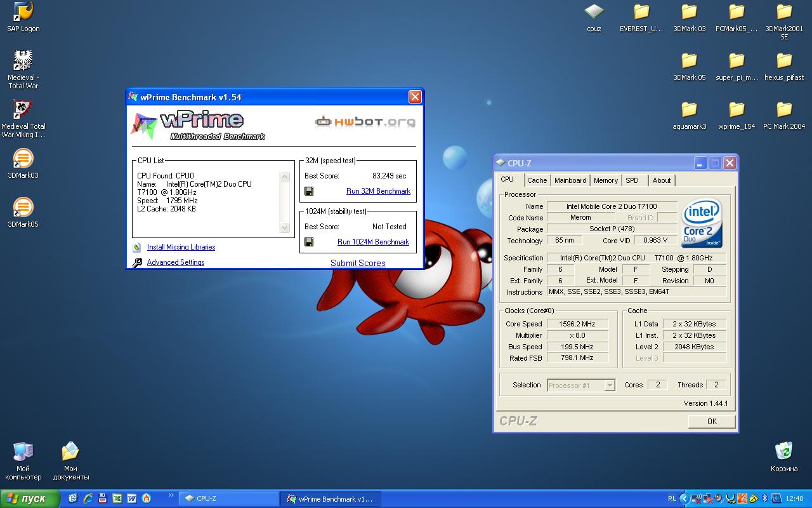
Task: Launch Internet Explorer from quick launch
Action: click(88, 498)
